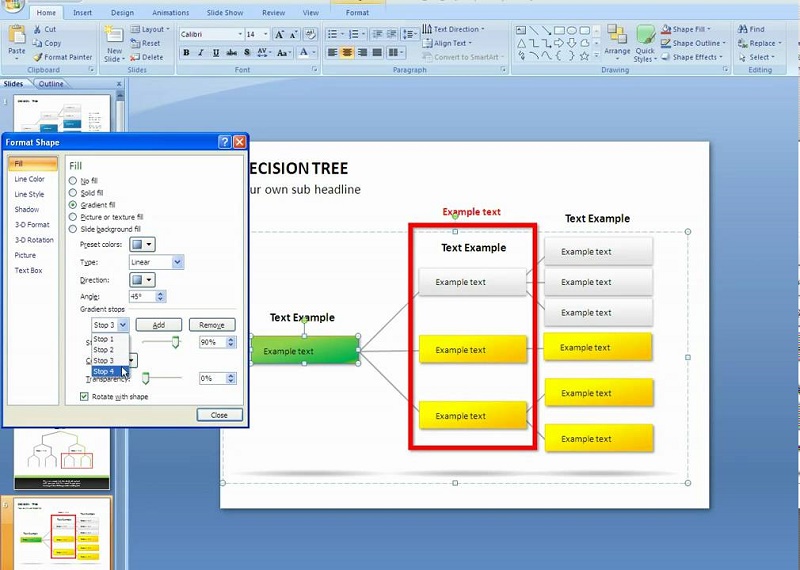This screenshot has width=800, height=570.
Task: Expand the gradient Type Linear dropdown
Action: (x=157, y=262)
